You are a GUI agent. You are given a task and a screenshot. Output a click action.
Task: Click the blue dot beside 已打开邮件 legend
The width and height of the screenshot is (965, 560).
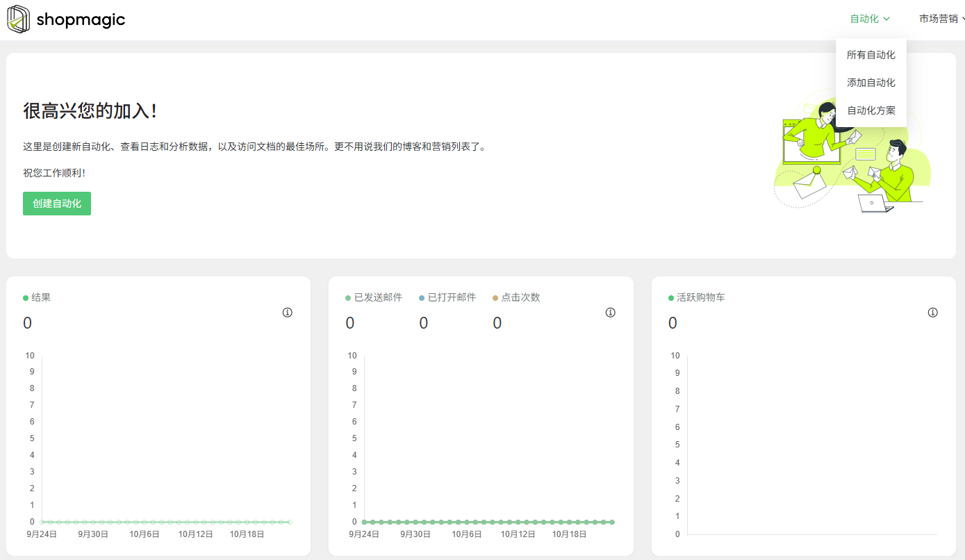click(422, 297)
